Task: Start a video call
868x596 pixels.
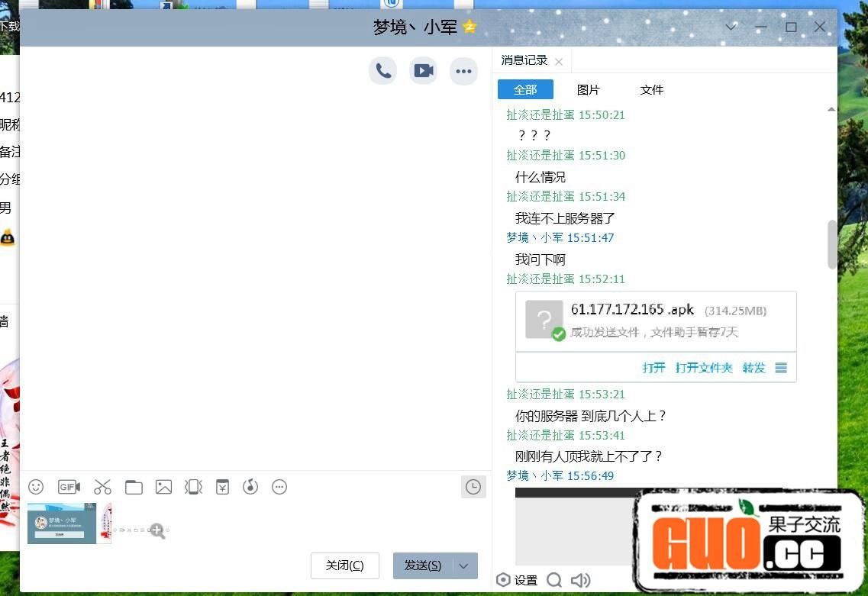Action: 423,71
